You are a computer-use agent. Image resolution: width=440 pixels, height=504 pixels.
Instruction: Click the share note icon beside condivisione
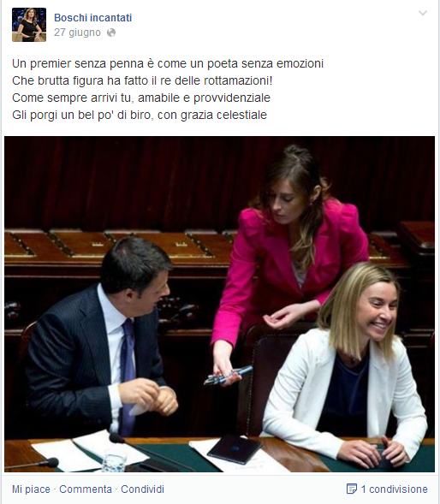(x=352, y=489)
